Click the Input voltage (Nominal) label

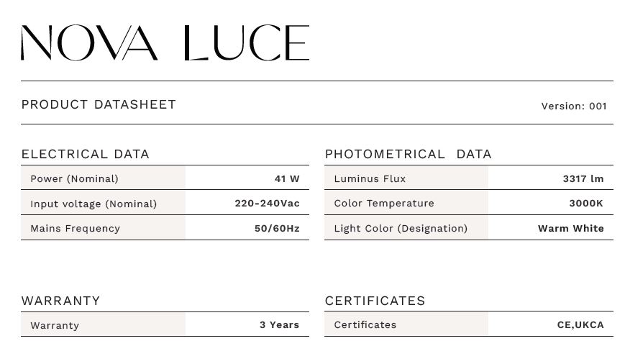(x=93, y=204)
